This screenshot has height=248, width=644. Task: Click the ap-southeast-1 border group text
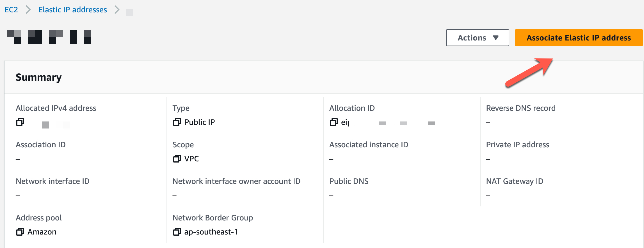click(211, 232)
